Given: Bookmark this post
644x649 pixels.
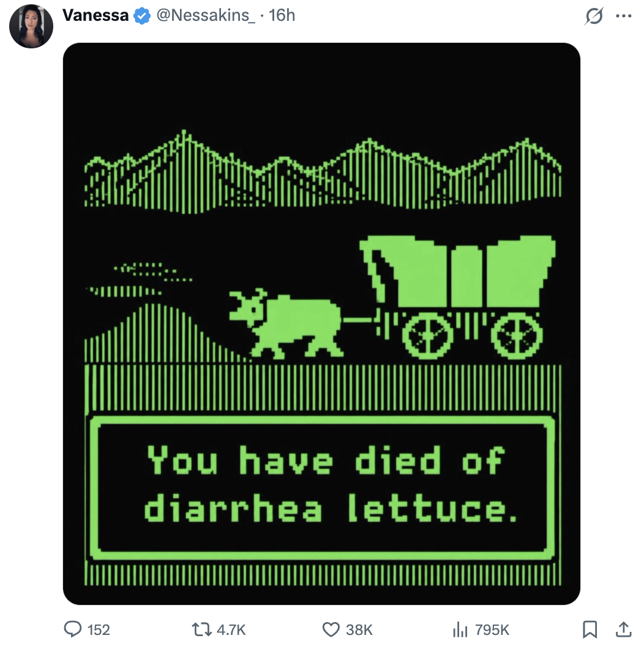Looking at the screenshot, I should [x=590, y=629].
